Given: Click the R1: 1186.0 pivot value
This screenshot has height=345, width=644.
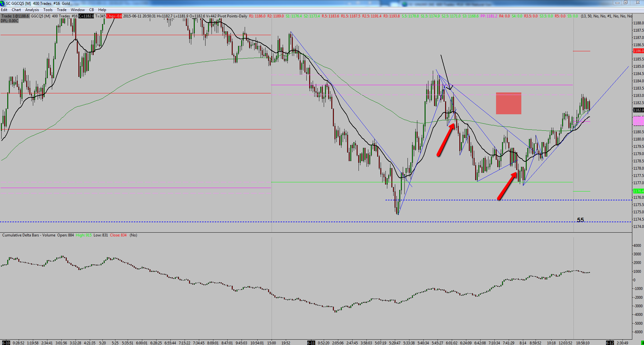Looking at the screenshot, I should click(x=257, y=16).
